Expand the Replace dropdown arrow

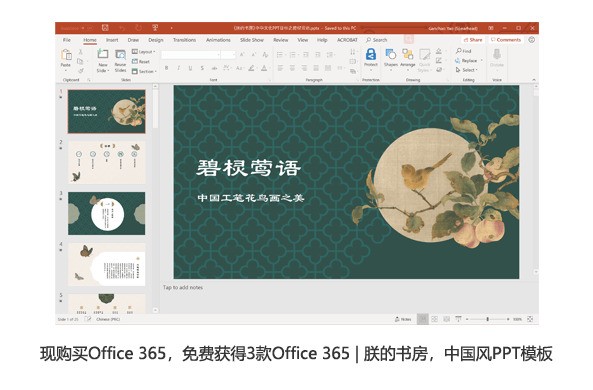coord(481,61)
